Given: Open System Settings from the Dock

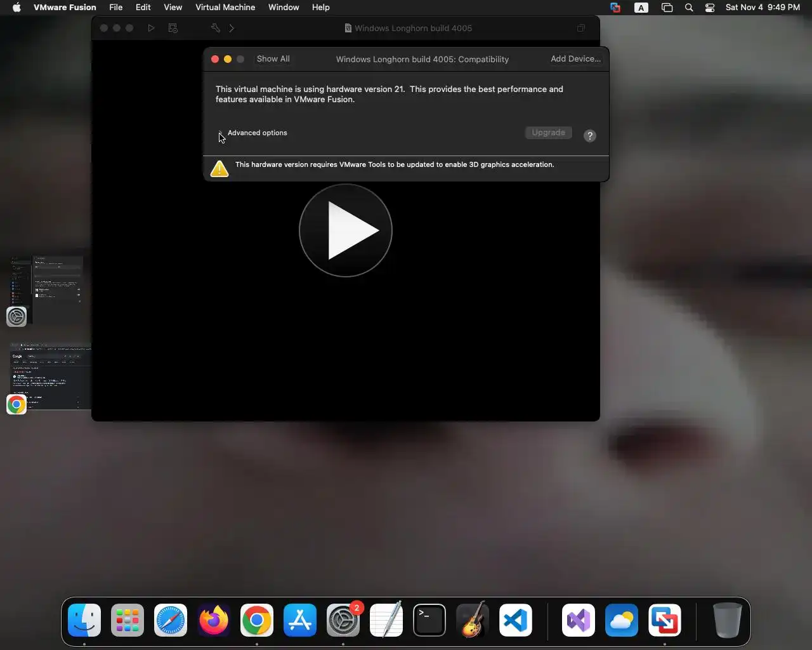Looking at the screenshot, I should (x=343, y=620).
